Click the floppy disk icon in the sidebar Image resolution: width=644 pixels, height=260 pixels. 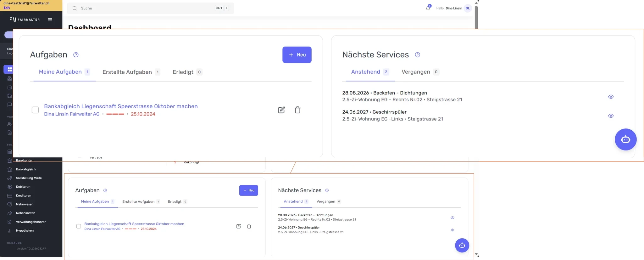(x=10, y=96)
